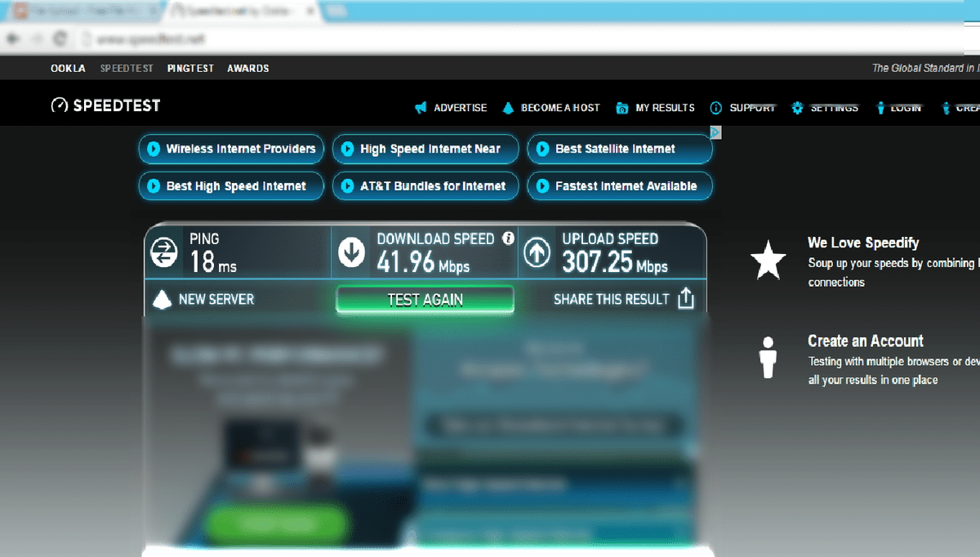Click the AdChoices icon by the ads

click(x=715, y=132)
